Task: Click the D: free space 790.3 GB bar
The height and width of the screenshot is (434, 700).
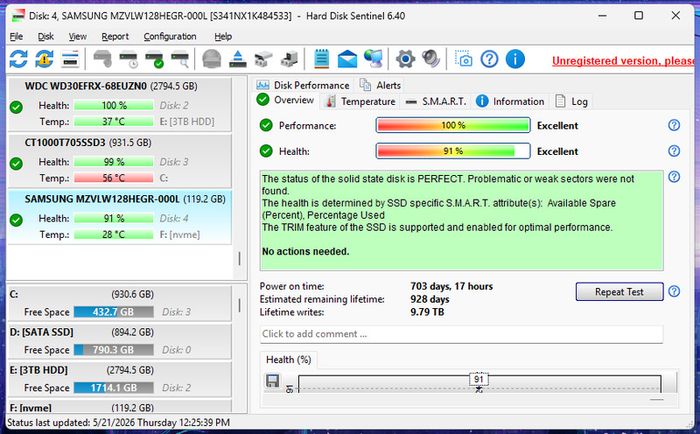Action: click(114, 350)
